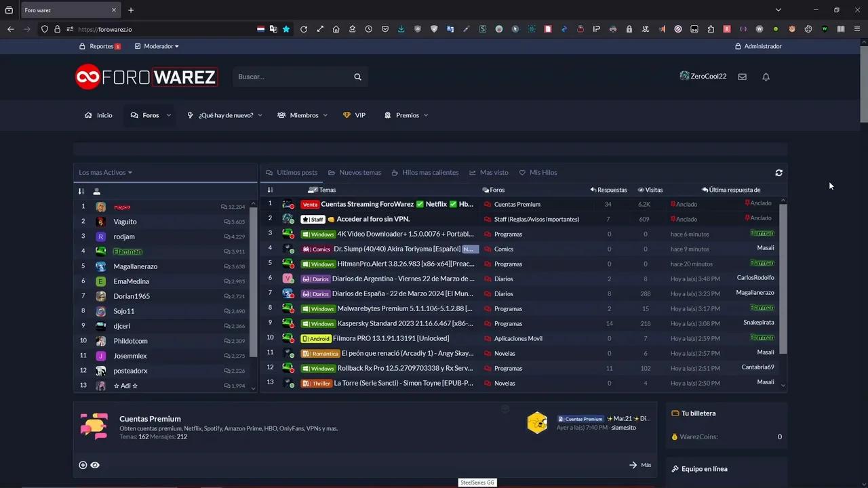The height and width of the screenshot is (488, 868).
Task: Open a new browser tab
Action: click(x=131, y=10)
